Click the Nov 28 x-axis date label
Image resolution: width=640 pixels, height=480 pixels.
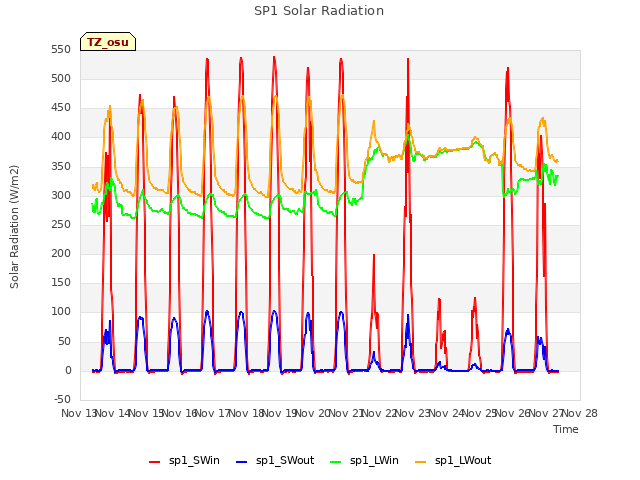pos(580,413)
